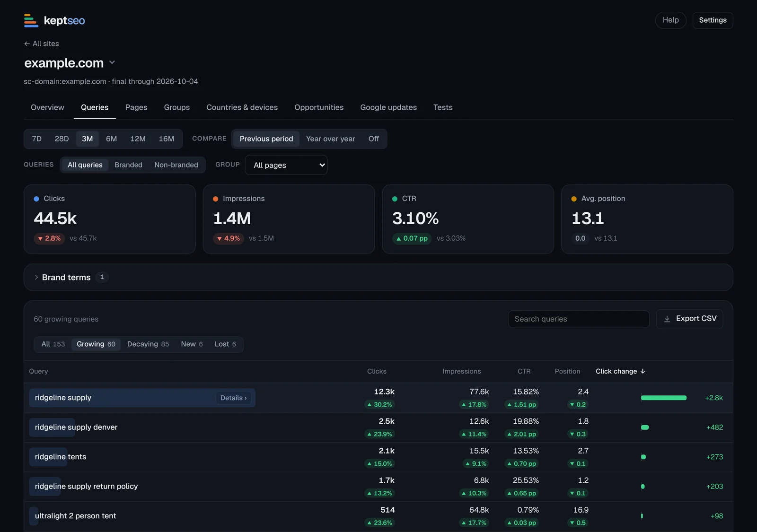
Task: Select the 7D date range
Action: pos(37,139)
